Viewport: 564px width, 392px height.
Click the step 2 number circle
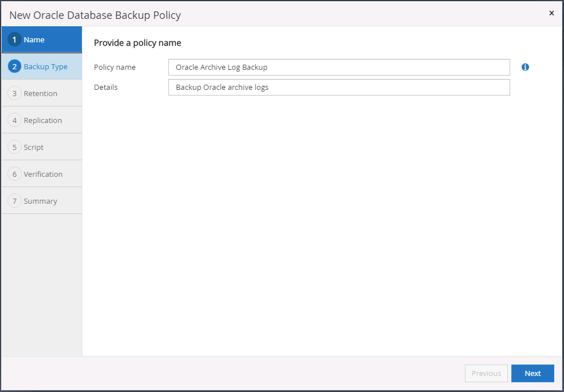point(15,66)
